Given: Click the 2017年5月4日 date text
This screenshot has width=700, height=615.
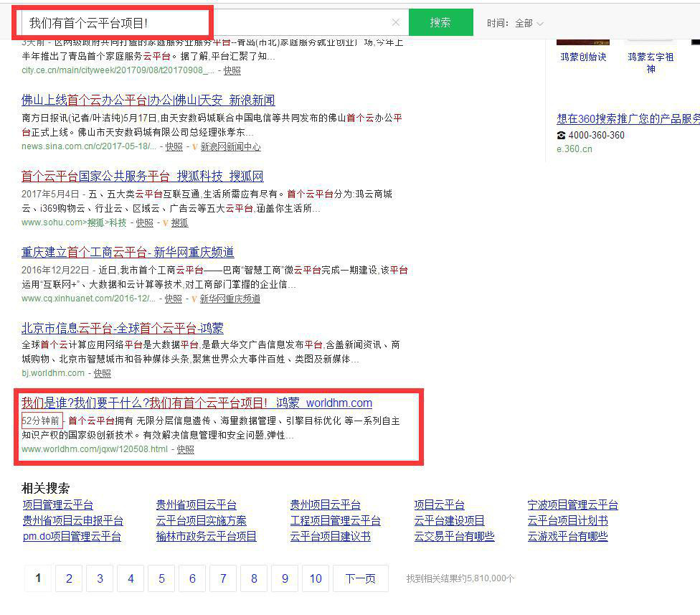Looking at the screenshot, I should pyautogui.click(x=50, y=194).
